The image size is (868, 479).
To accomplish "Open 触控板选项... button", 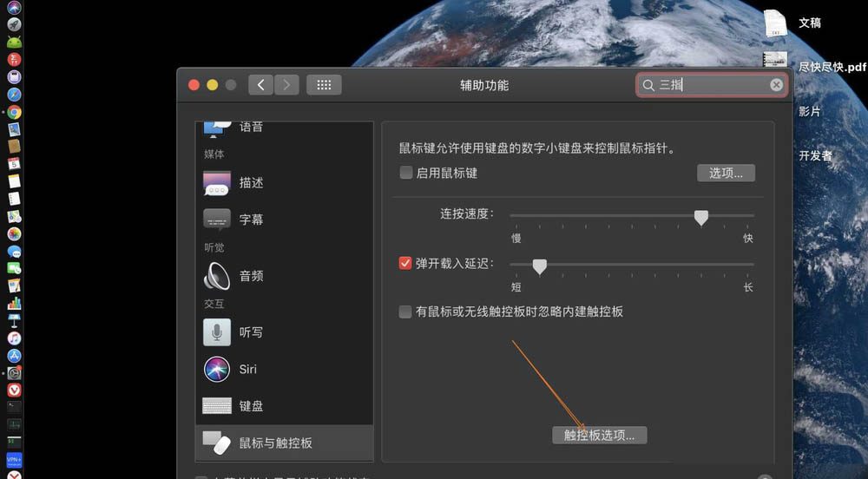I will (600, 436).
